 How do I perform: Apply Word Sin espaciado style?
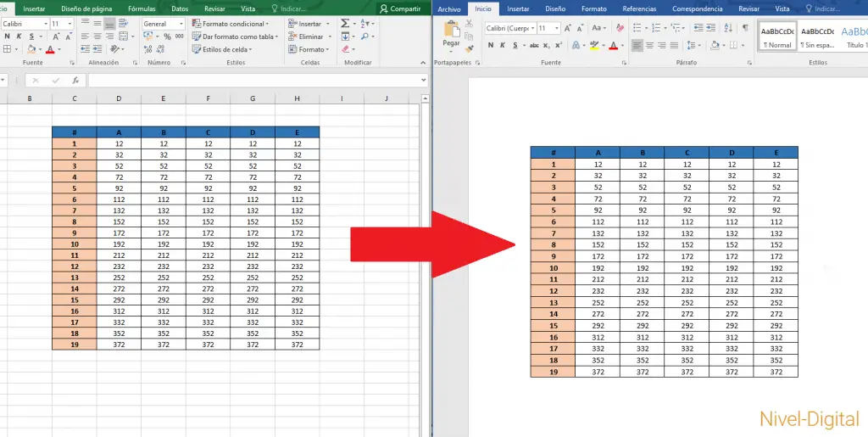click(817, 37)
